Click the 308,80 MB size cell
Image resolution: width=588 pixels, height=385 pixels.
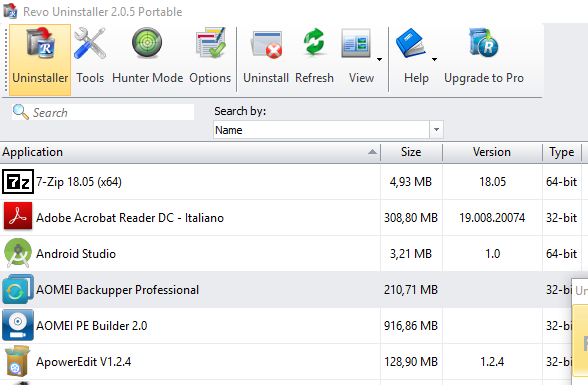click(x=411, y=218)
